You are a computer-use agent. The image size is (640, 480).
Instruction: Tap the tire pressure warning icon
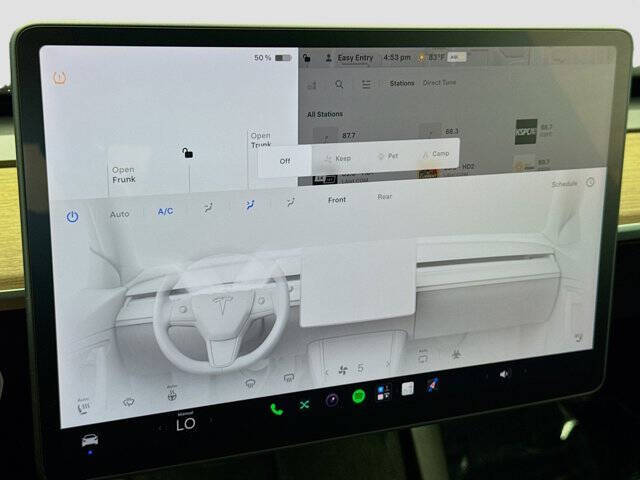coord(60,78)
